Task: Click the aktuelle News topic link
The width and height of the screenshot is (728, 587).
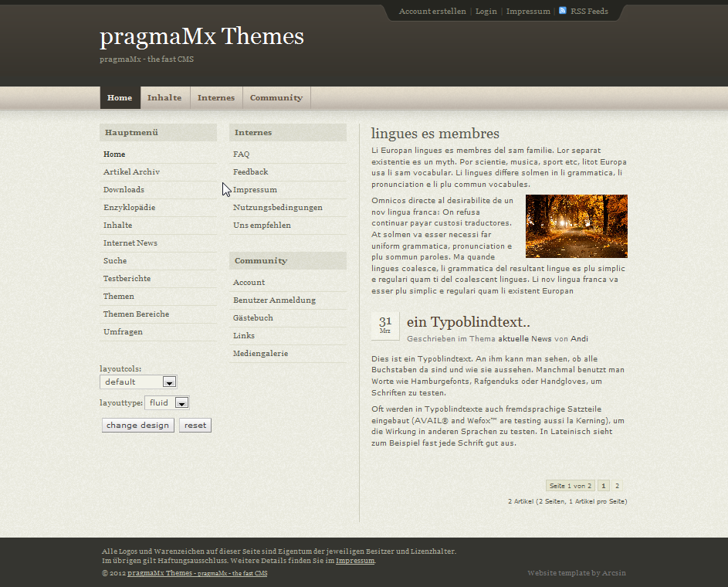Action: click(x=525, y=338)
